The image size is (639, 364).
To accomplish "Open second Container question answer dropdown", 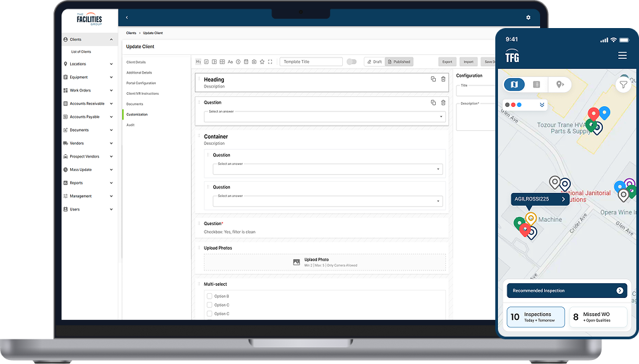I will pyautogui.click(x=328, y=201).
